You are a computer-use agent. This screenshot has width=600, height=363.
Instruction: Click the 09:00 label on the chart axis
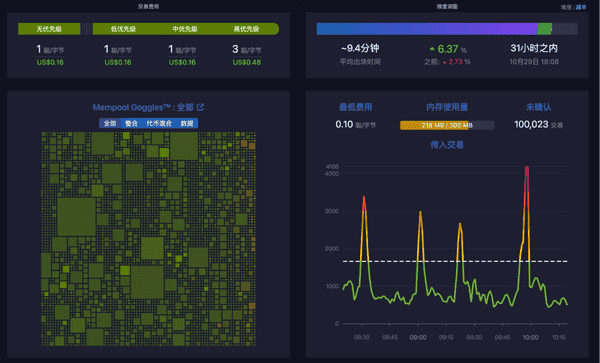(418, 337)
